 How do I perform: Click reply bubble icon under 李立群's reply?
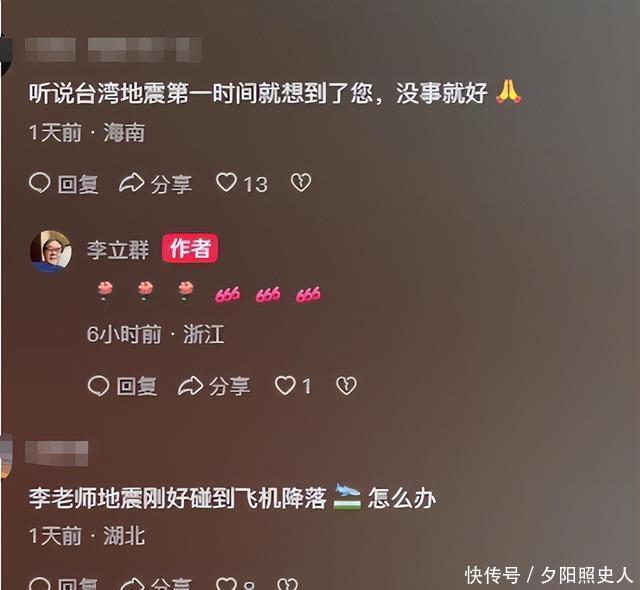click(98, 386)
